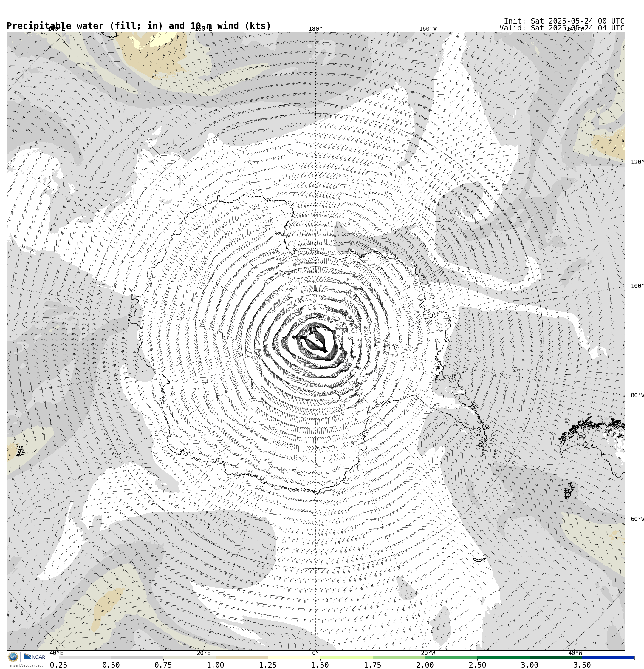644x669 pixels.
Task: Click the colorbar label 0.50
Action: pos(111,665)
